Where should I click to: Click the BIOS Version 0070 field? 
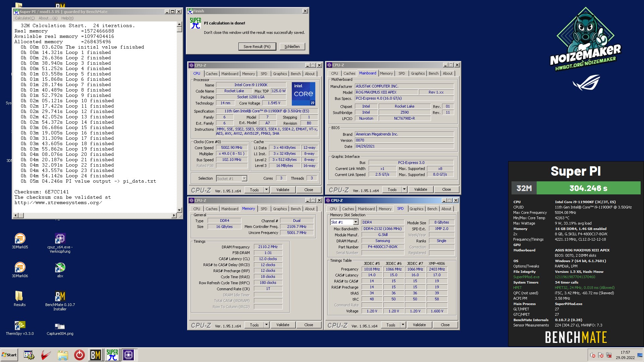(404, 140)
